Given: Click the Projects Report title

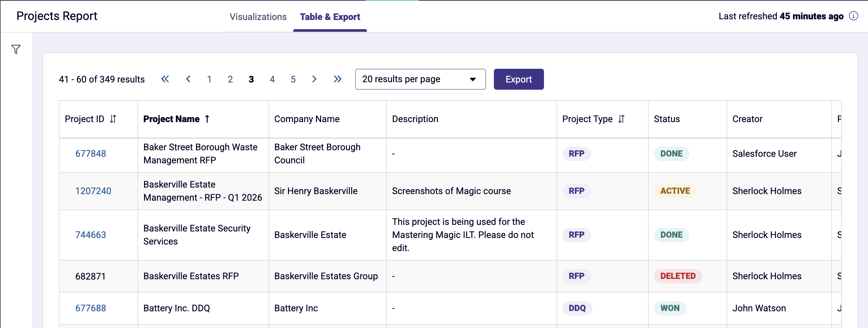Looking at the screenshot, I should pos(57,16).
